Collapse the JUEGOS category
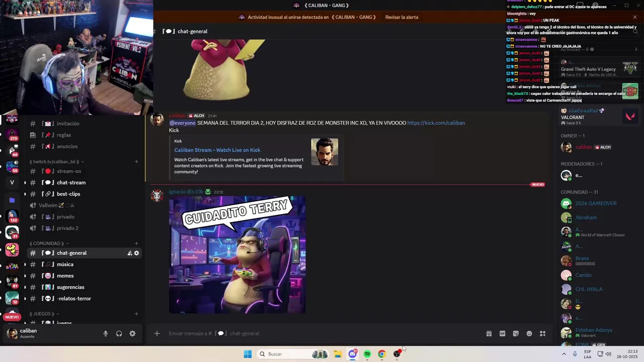The image size is (644, 362). [x=44, y=314]
